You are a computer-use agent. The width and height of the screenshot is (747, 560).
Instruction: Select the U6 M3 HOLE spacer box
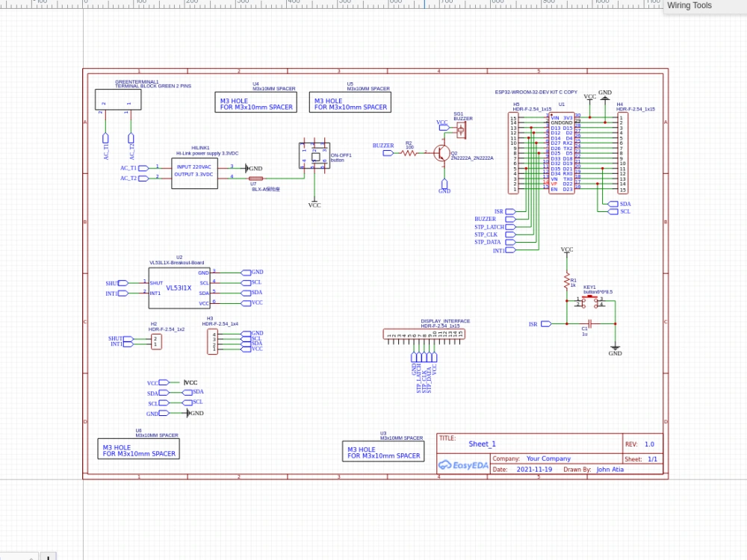tap(139, 449)
